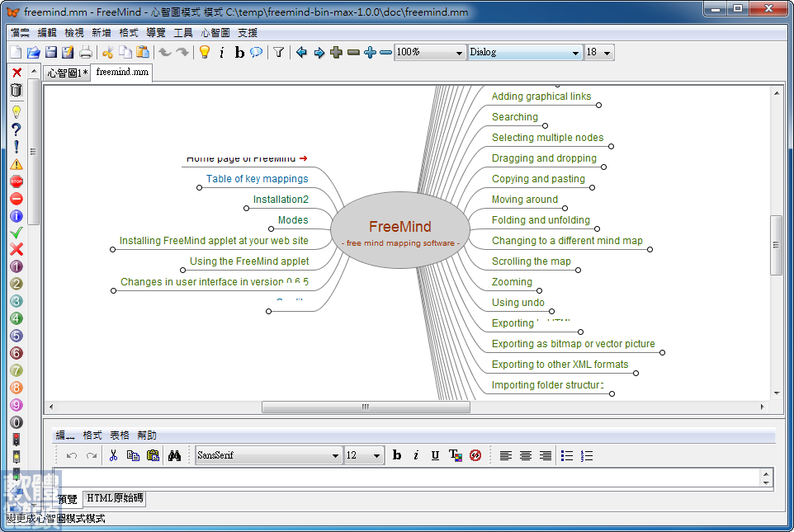Image resolution: width=794 pixels, height=532 pixels.
Task: Toggle bold formatting in the note editor
Action: [x=398, y=454]
